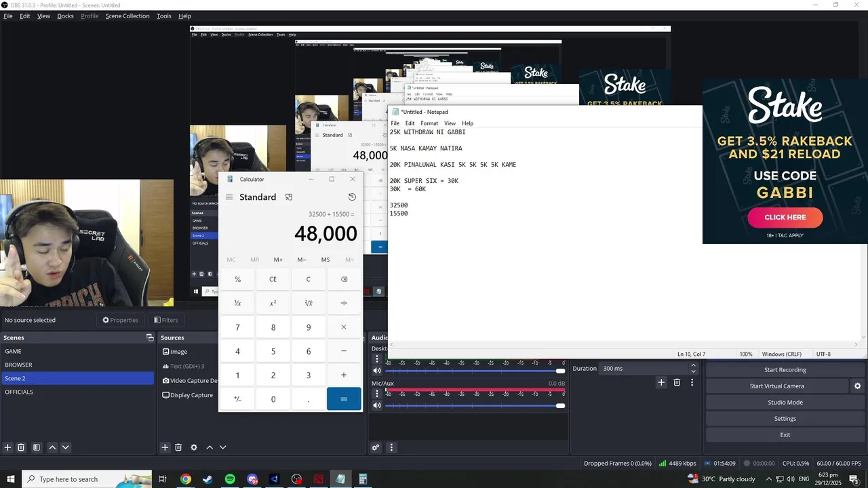Open the Windows Start button
Screen dimensions: 868x488
coord(10,479)
